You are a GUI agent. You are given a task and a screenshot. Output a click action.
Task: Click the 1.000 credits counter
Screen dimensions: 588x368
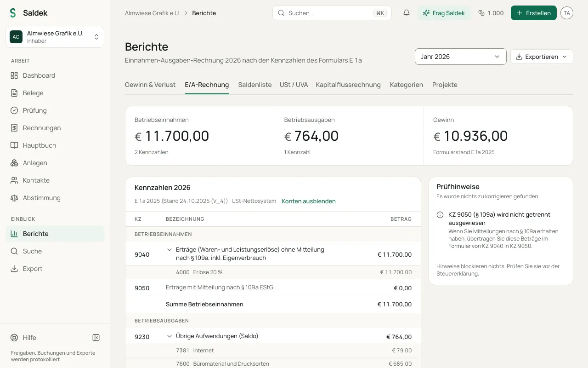click(x=491, y=13)
